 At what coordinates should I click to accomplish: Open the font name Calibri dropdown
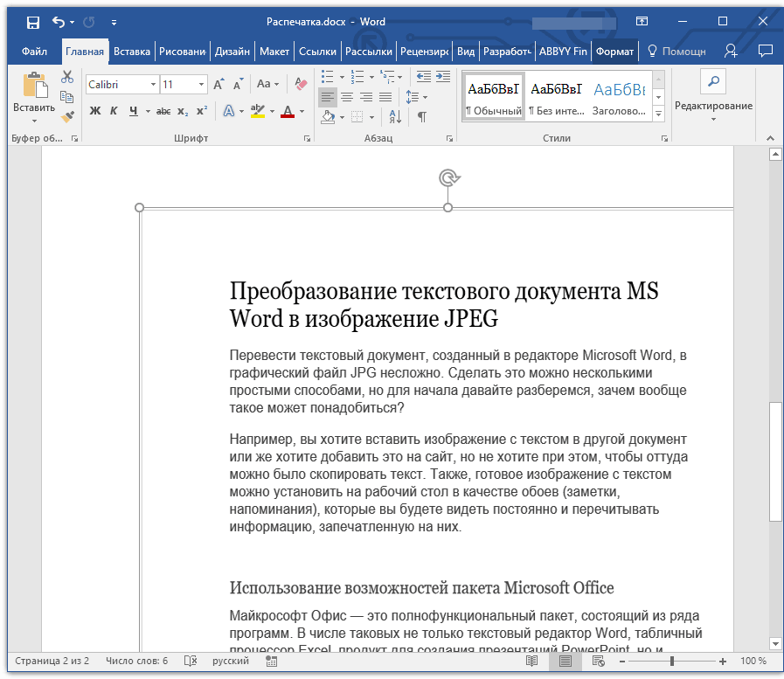coord(153,85)
